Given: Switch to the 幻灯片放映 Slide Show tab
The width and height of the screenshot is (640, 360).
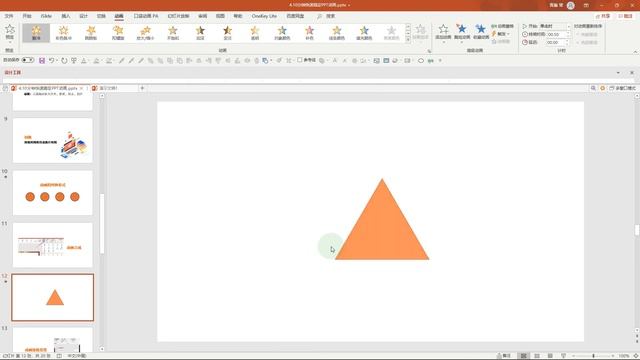Looking at the screenshot, I should point(178,16).
